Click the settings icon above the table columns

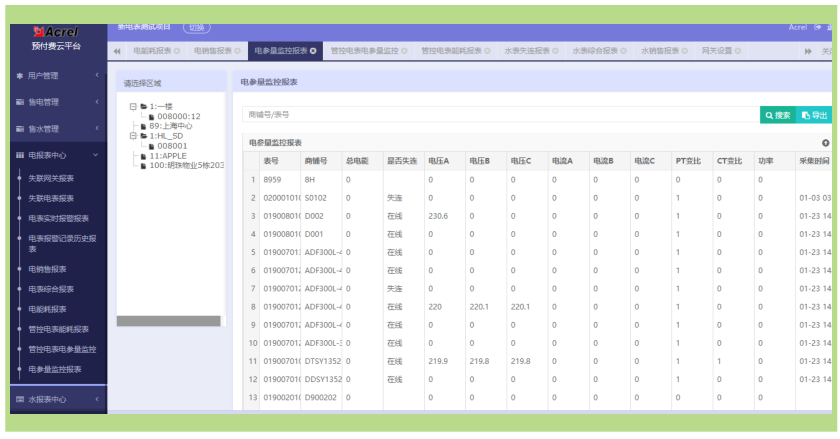tap(826, 143)
